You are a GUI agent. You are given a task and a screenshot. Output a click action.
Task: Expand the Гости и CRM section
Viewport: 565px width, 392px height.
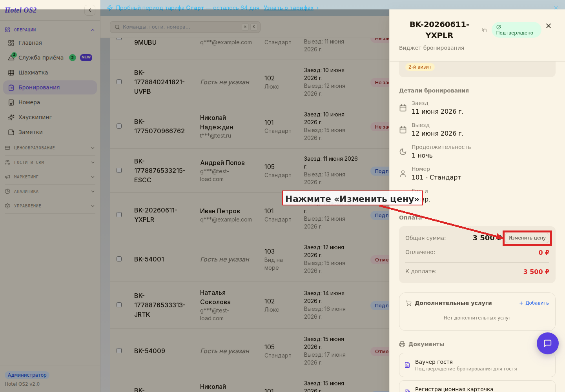50,162
